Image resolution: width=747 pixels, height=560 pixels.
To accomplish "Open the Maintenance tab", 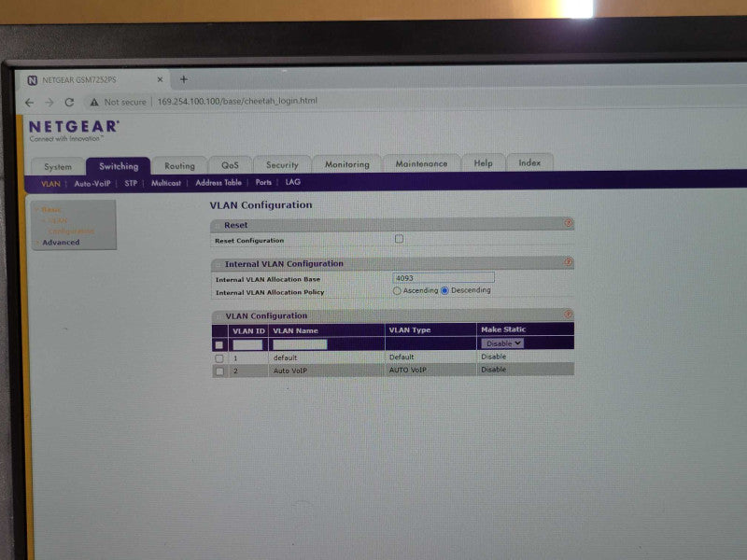I will [x=421, y=164].
